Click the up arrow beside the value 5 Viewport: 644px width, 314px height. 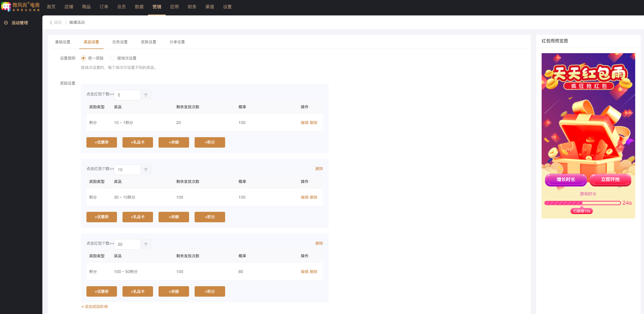tap(146, 95)
